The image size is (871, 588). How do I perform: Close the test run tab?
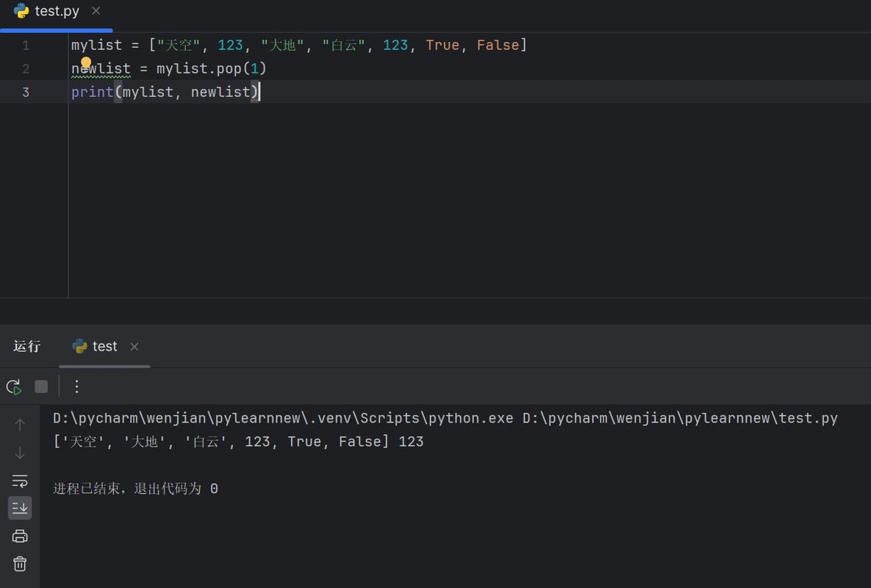click(135, 346)
